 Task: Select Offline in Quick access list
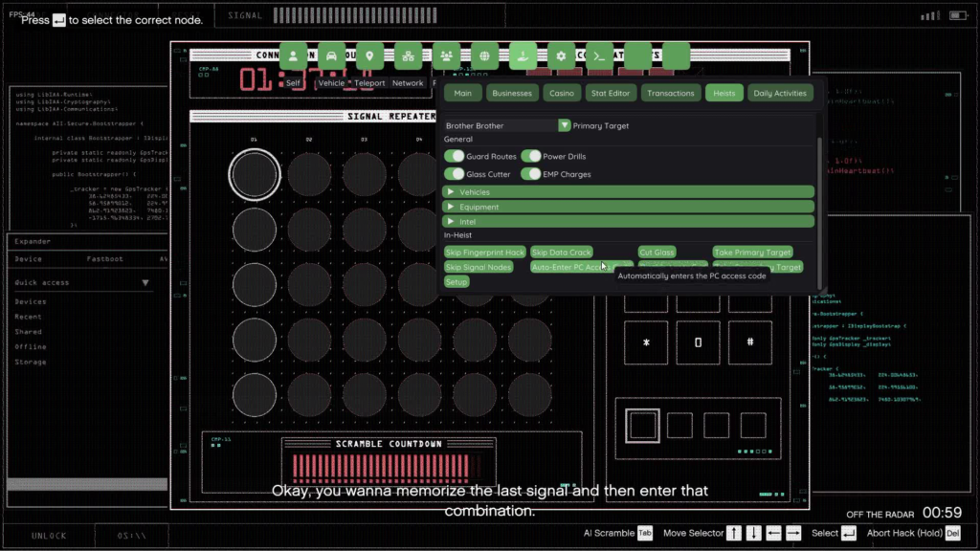point(31,346)
